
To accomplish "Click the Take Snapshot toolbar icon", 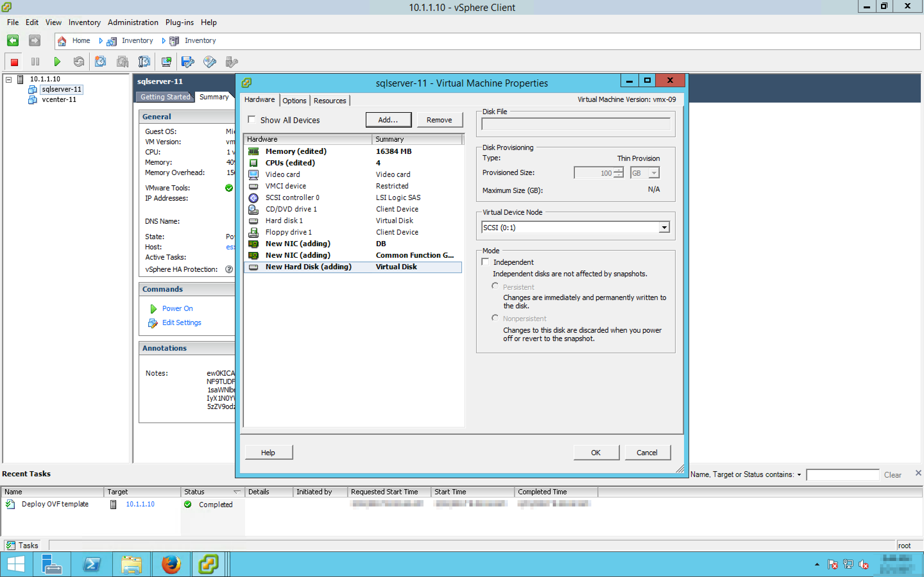I will tap(100, 62).
